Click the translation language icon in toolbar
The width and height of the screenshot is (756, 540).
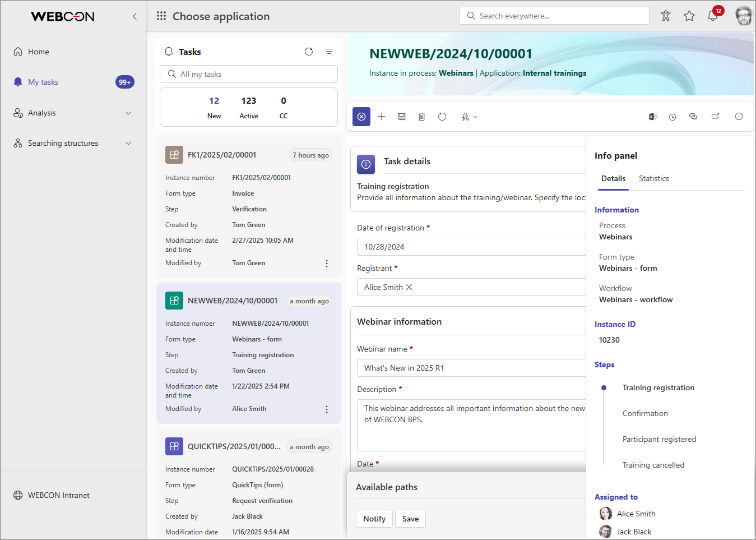(652, 117)
